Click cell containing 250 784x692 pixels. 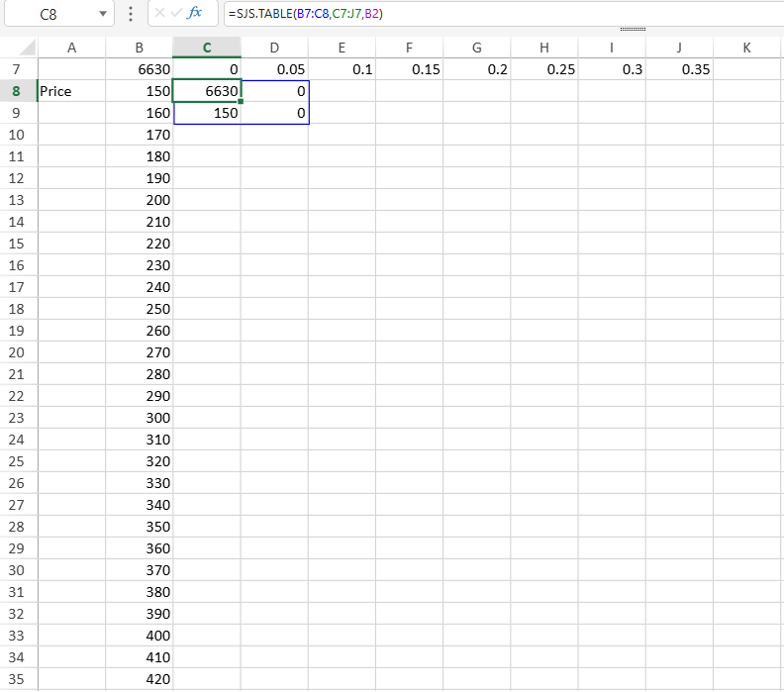coord(139,309)
